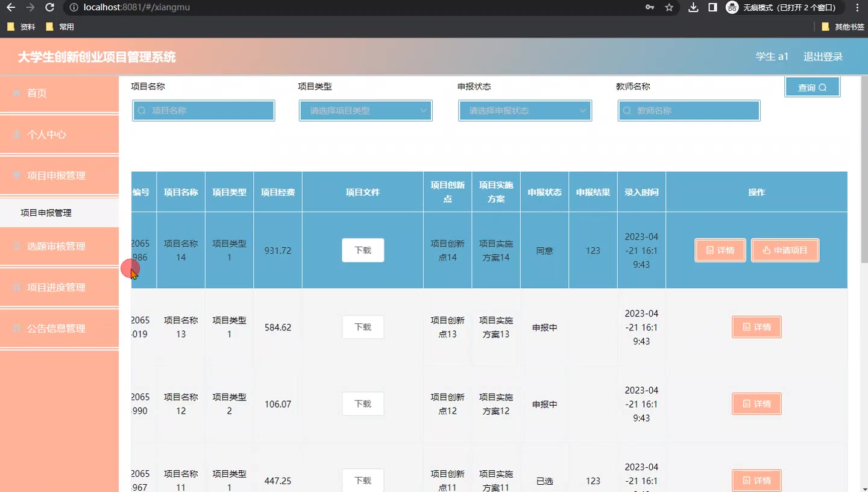868x492 pixels.
Task: Click the 查询 search button
Action: pos(812,87)
